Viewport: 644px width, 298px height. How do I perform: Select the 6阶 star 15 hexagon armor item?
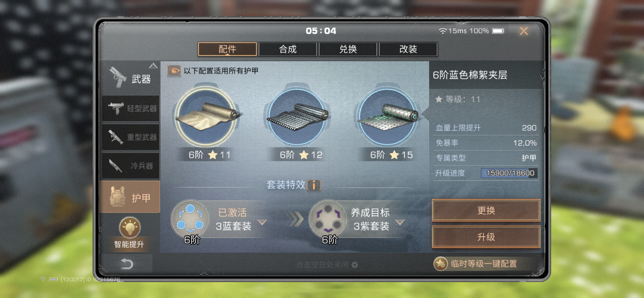coord(387,116)
